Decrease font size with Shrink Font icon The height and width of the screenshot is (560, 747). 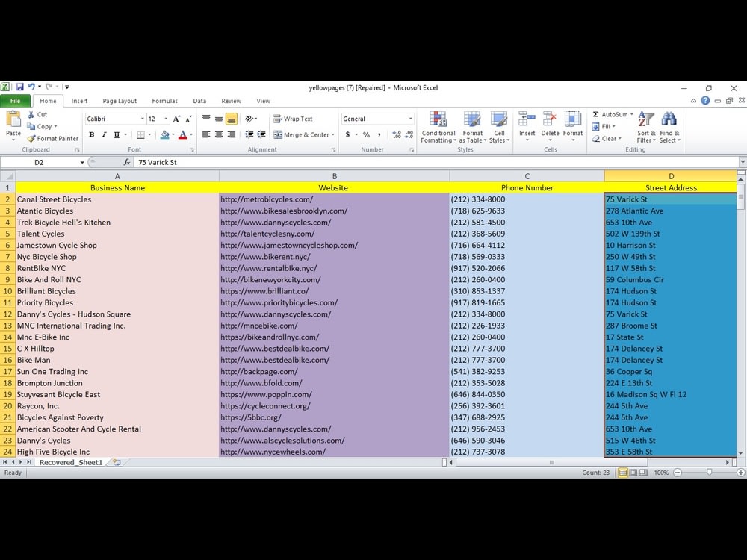pyautogui.click(x=189, y=119)
